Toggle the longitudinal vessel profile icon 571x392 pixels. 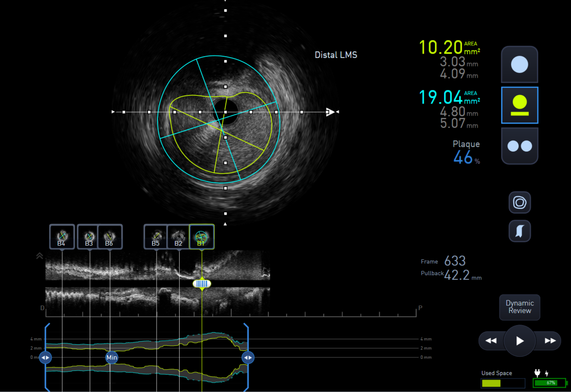coord(519,231)
